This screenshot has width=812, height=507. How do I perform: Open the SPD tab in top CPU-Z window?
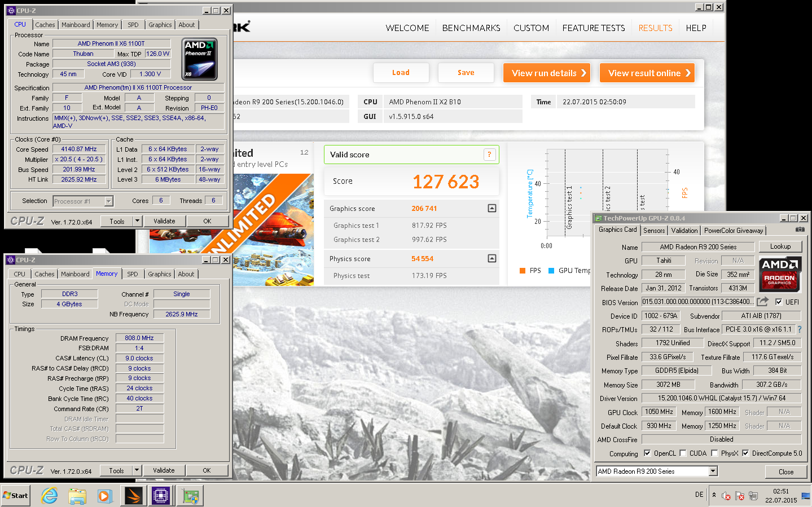pos(133,25)
